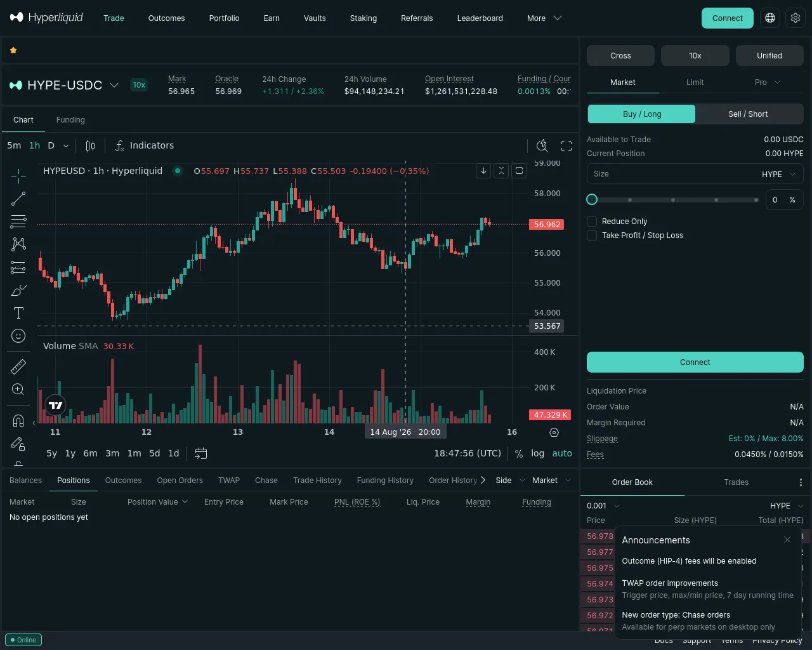
Task: Open the emoji icons tool
Action: point(18,336)
